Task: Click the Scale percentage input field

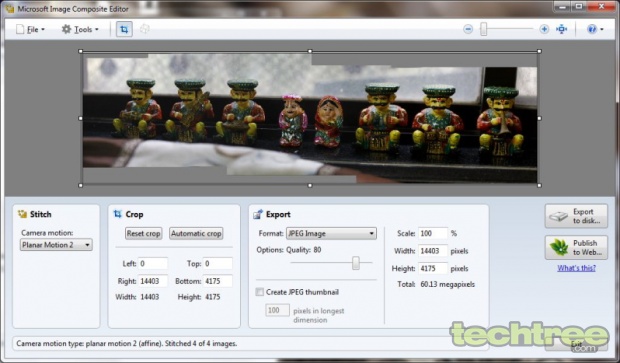Action: (x=433, y=233)
